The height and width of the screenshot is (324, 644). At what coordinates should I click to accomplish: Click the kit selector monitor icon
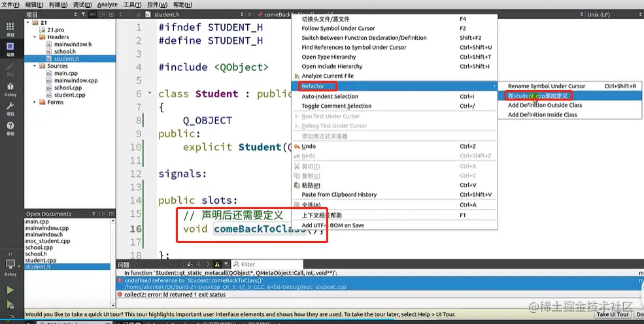click(10, 265)
